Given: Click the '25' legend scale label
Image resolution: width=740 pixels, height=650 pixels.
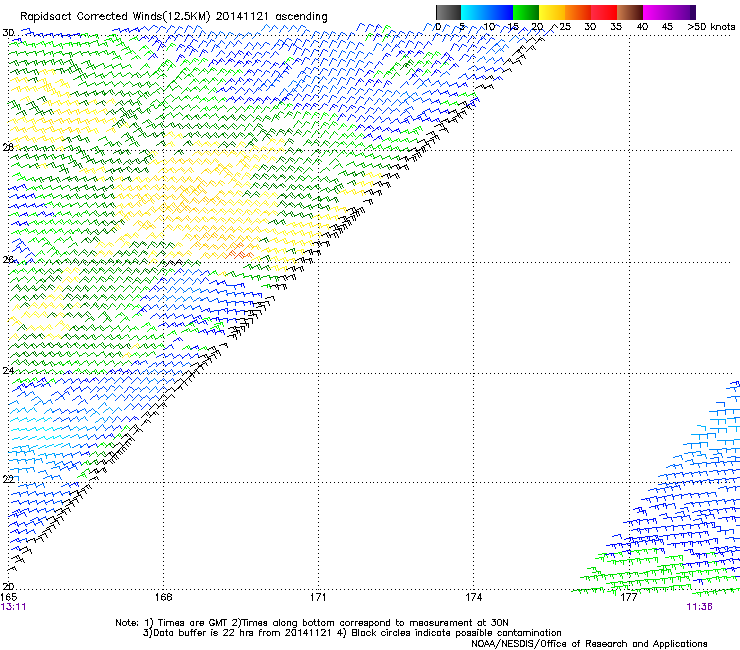Looking at the screenshot, I should tap(565, 27).
